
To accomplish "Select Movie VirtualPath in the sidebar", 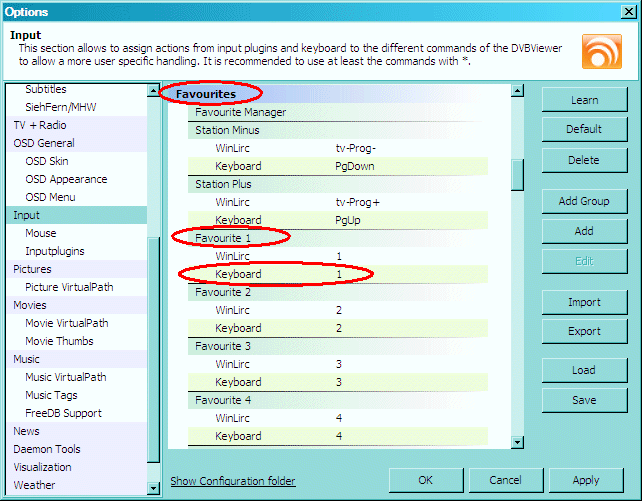I will (66, 323).
